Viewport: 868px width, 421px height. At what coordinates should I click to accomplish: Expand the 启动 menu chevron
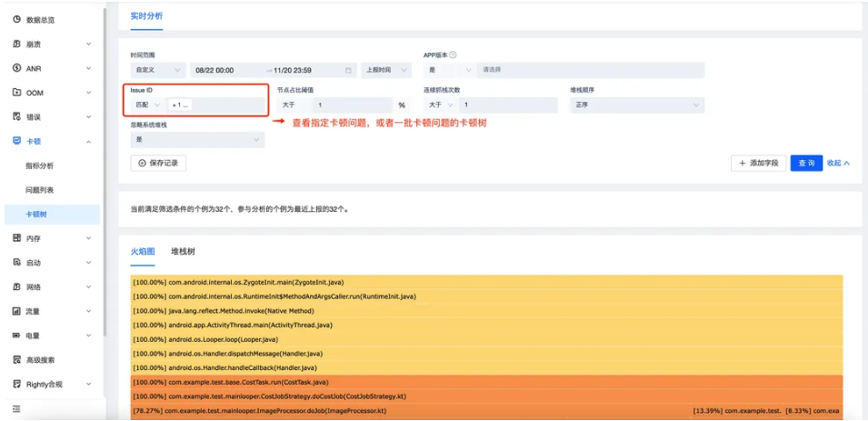(88, 263)
